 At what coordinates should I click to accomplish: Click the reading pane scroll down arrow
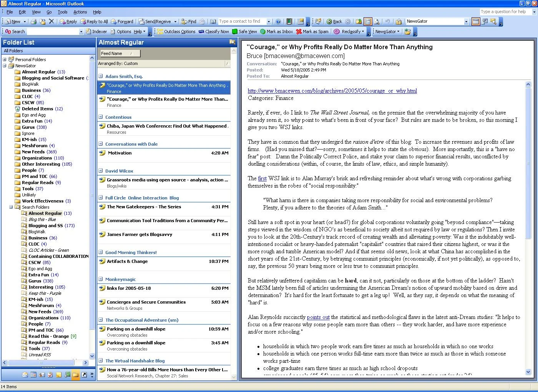[x=528, y=372]
